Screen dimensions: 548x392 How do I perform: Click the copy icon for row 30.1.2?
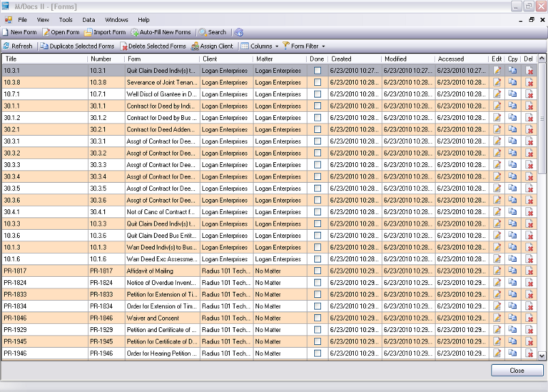point(513,117)
